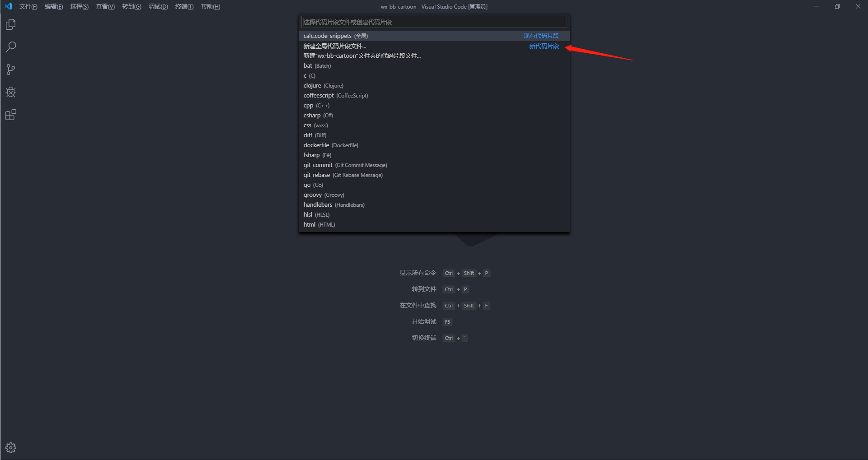The width and height of the screenshot is (868, 460).
Task: Select dockerfile snippet language
Action: tap(434, 145)
